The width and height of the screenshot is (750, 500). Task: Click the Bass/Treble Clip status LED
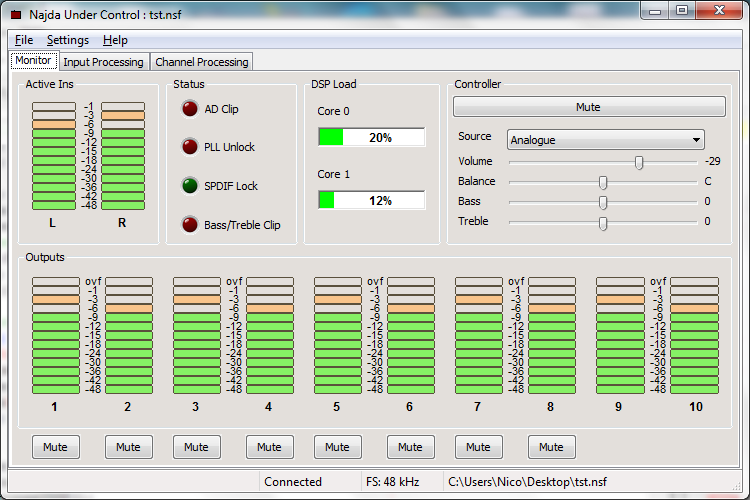click(x=190, y=224)
